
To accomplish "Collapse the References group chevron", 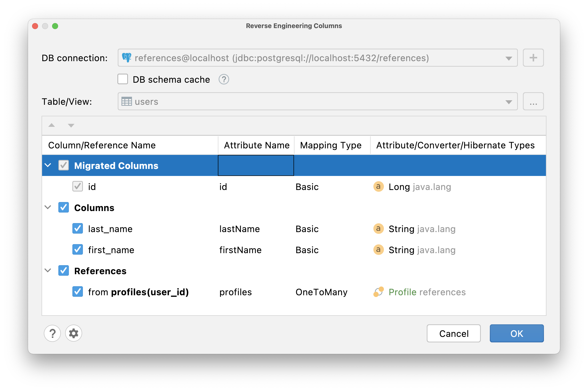I will click(x=48, y=271).
